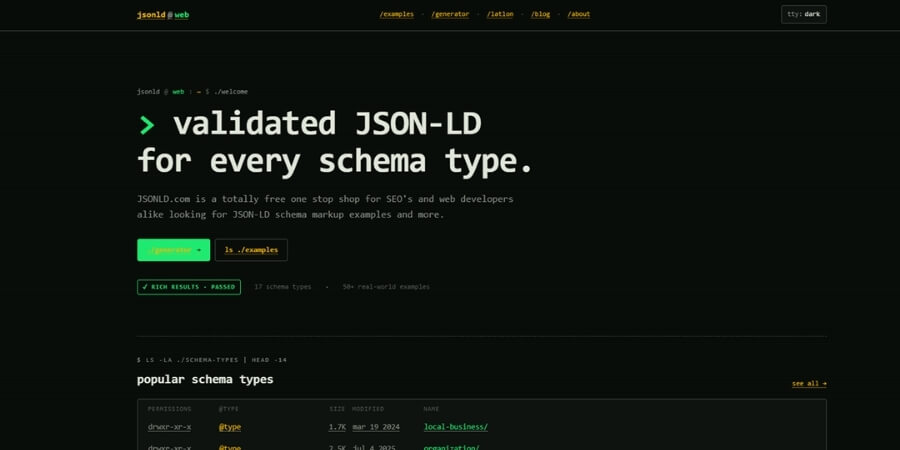Viewport: 900px width, 450px height.
Task: Click the Rich Results Passed badge
Action: click(x=189, y=287)
